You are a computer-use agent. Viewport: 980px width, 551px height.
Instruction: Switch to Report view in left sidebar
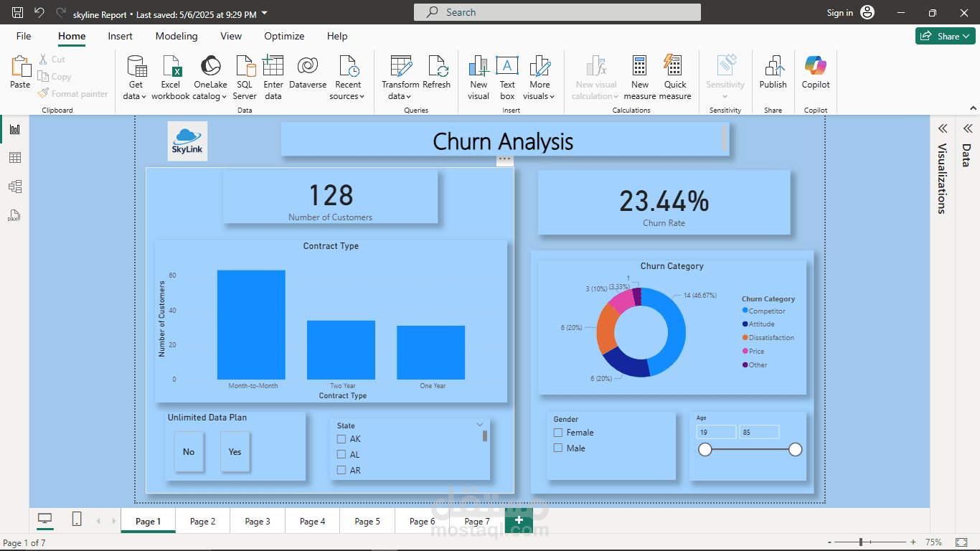click(x=14, y=129)
